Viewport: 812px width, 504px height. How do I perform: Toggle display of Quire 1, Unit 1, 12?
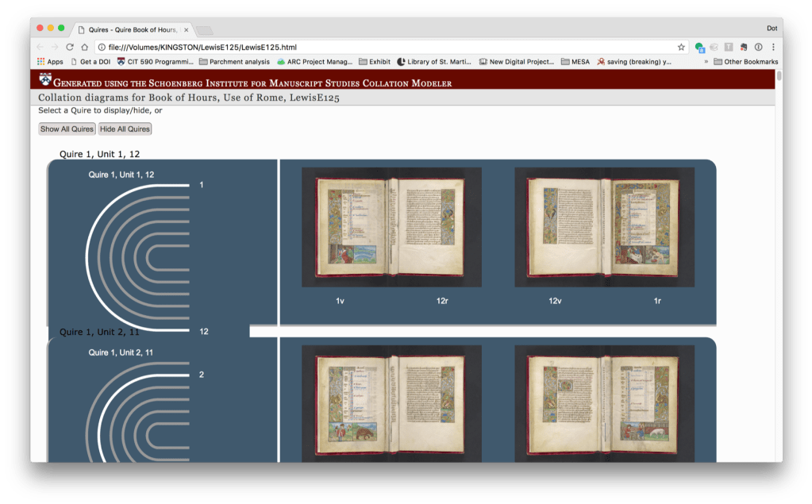pyautogui.click(x=99, y=154)
